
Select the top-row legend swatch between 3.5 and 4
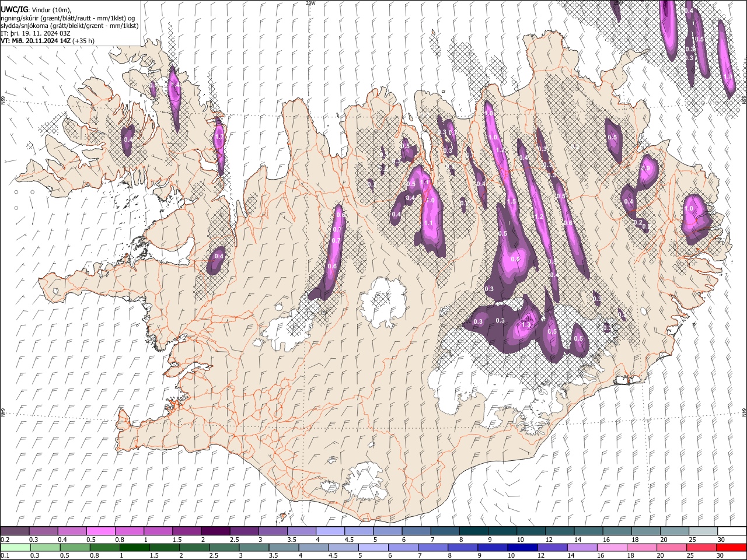[301, 531]
